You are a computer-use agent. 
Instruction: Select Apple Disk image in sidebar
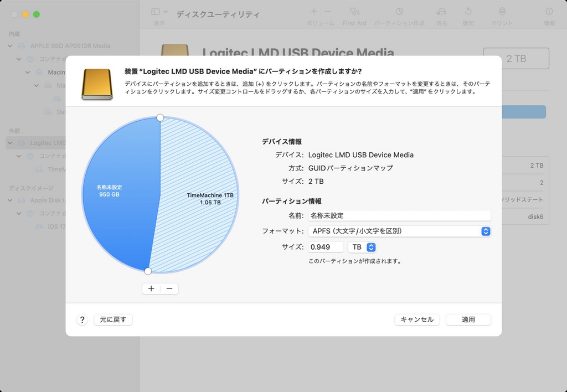pos(48,200)
